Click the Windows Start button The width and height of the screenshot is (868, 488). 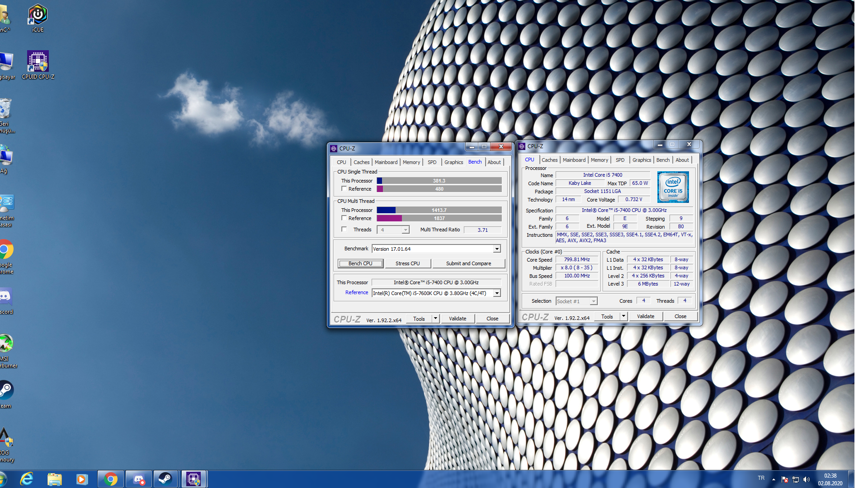pyautogui.click(x=2, y=479)
